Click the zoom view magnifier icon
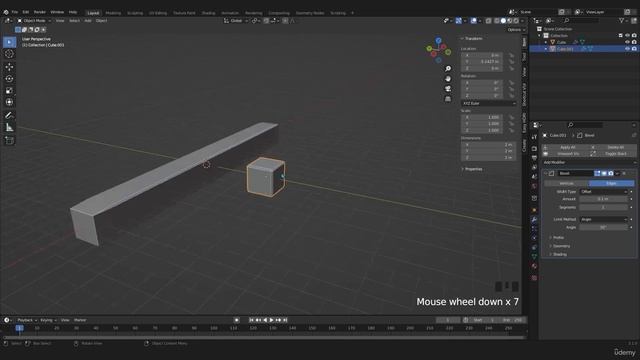This screenshot has width=640, height=360. pyautogui.click(x=448, y=69)
